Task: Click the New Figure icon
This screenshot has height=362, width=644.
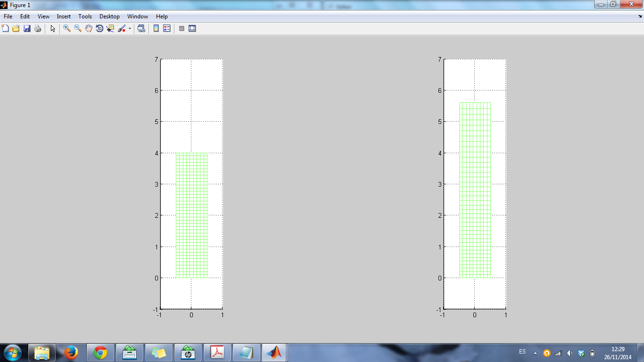Action: tap(6, 29)
